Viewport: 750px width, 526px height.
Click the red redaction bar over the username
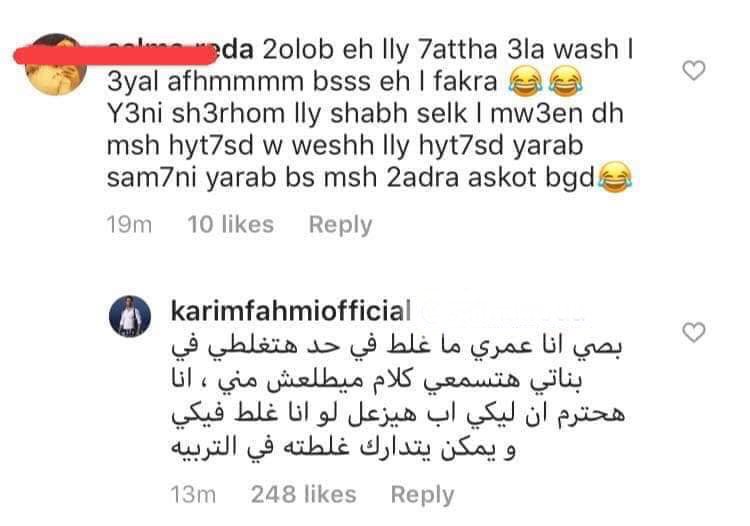coord(115,55)
